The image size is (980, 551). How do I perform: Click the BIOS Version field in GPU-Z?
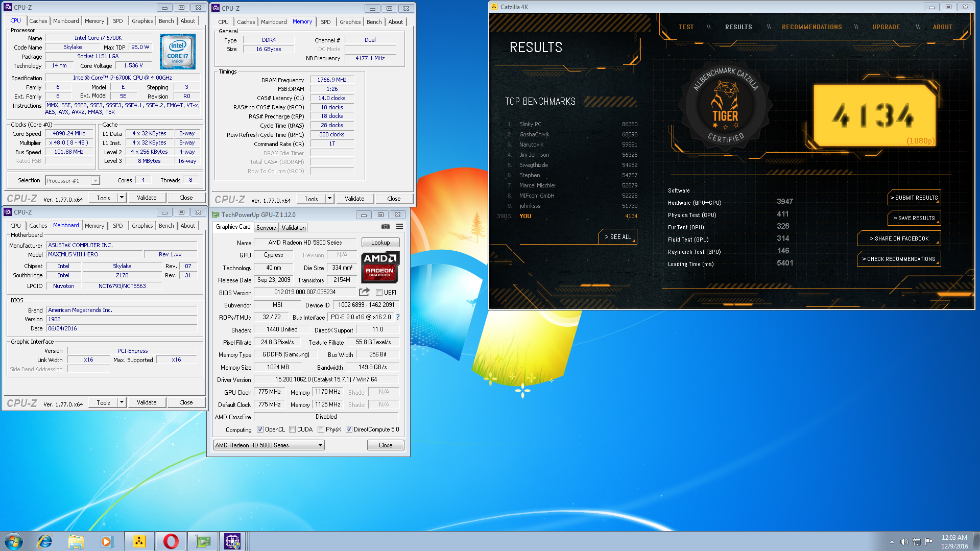305,292
